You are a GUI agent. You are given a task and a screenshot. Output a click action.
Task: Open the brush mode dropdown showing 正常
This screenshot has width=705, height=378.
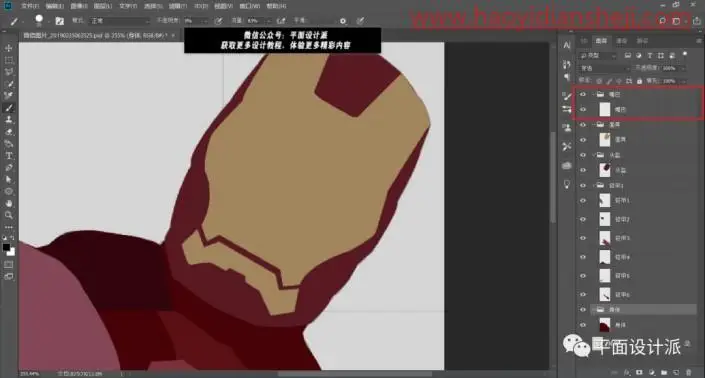pos(119,21)
